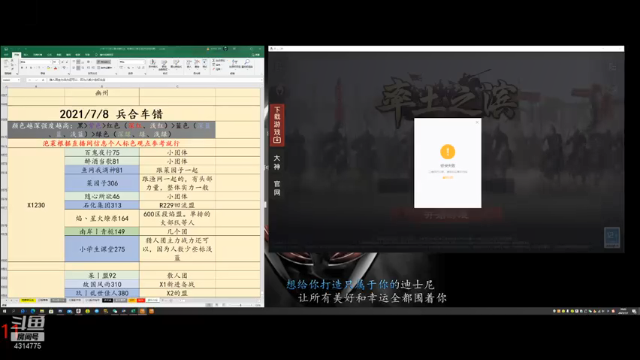The width and height of the screenshot is (640, 360).
Task: Select the cell 小学生课堂275
Action: (102, 249)
